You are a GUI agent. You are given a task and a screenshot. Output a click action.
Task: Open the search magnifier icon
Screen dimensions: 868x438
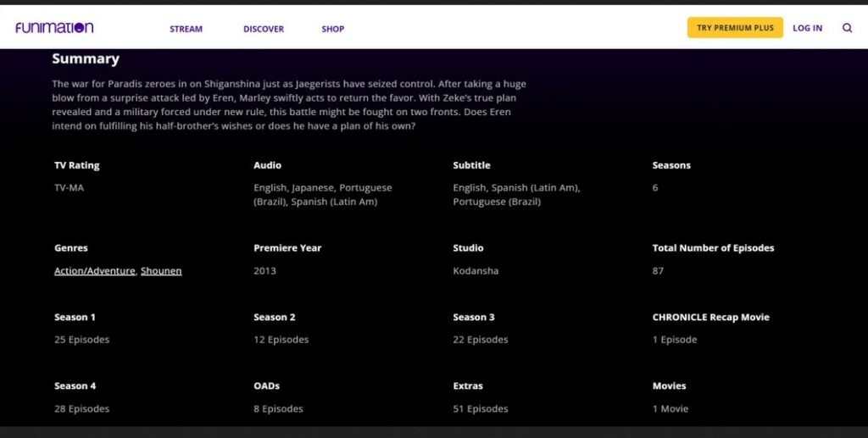[847, 28]
